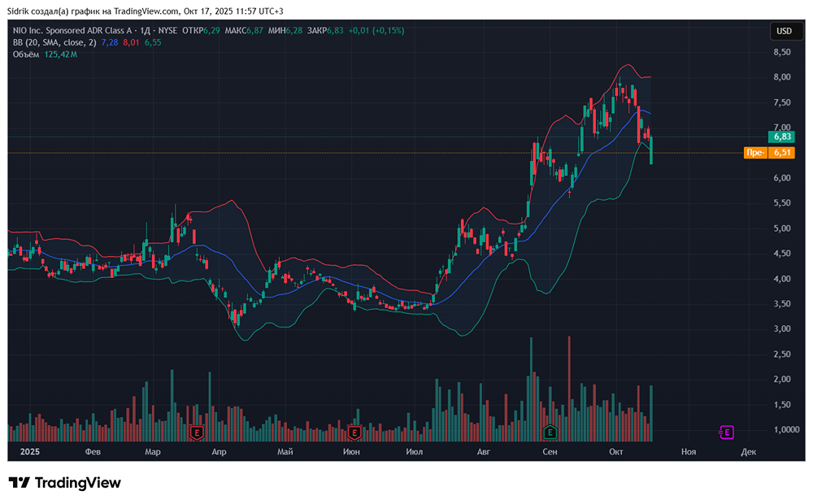Click the 2,50 price axis label

pyautogui.click(x=782, y=354)
